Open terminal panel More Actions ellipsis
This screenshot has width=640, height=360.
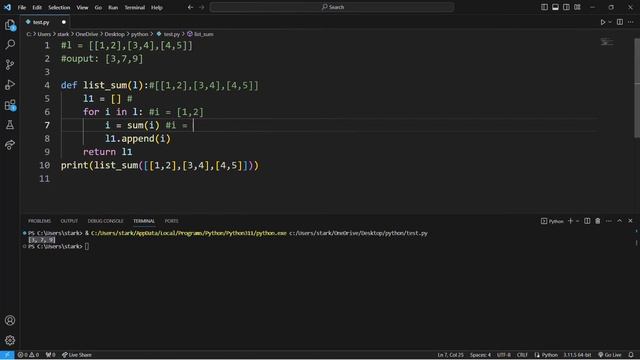(609, 221)
